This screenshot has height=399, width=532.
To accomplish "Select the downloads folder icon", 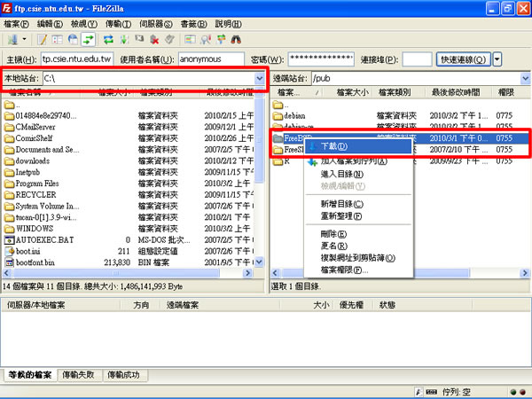I will pyautogui.click(x=9, y=161).
